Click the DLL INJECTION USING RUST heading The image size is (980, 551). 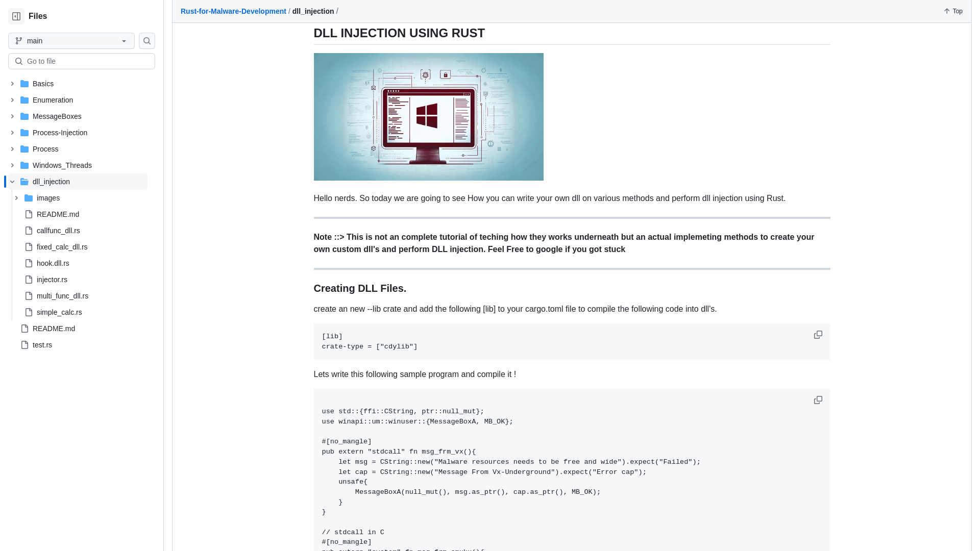click(x=399, y=33)
